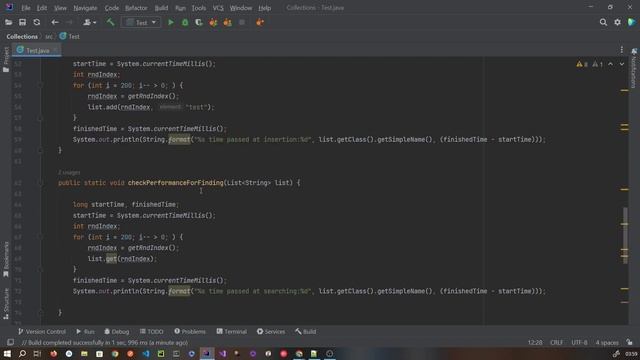Run with coverage shield icon
The height and width of the screenshot is (360, 640).
[199, 22]
